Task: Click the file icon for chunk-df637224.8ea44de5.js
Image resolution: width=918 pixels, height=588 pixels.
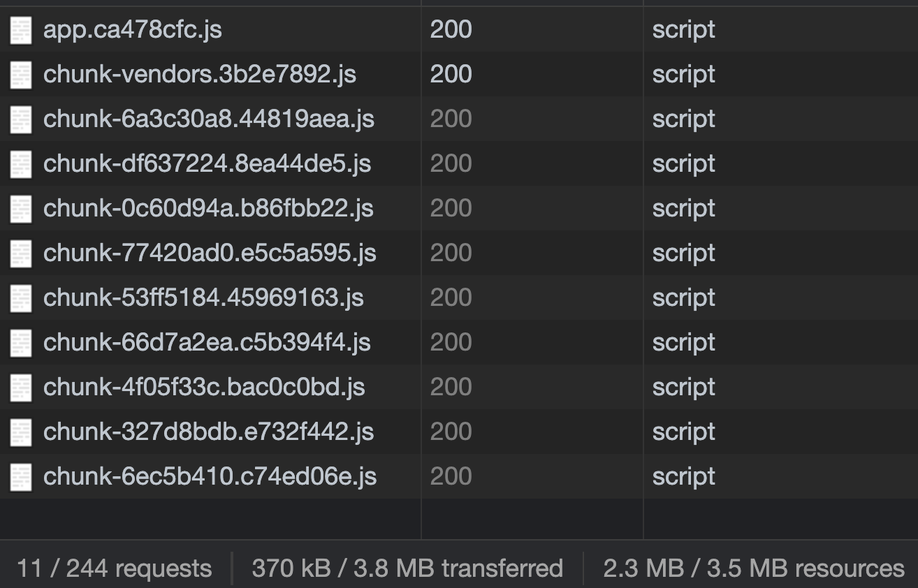Action: [21, 163]
